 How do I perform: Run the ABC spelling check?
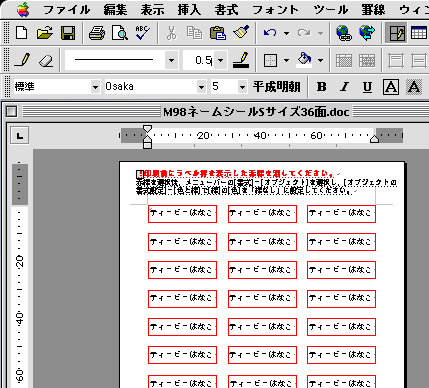click(143, 33)
